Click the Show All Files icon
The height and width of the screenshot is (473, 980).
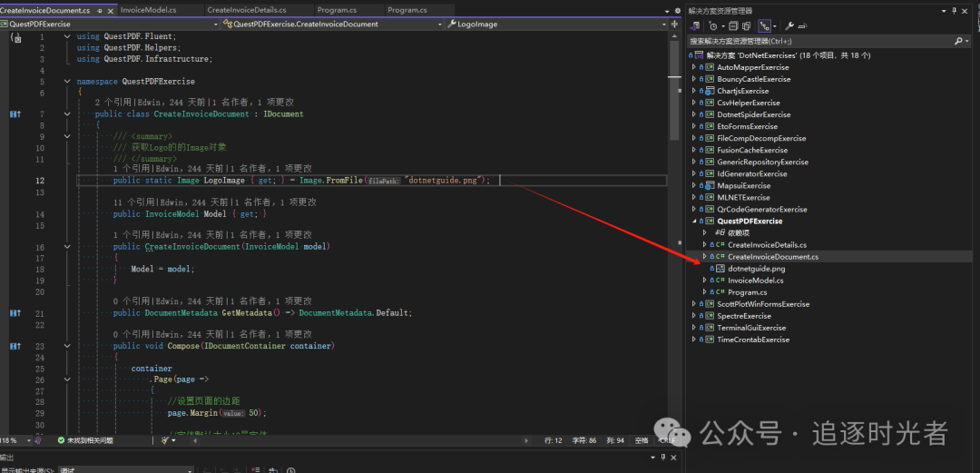point(748,26)
